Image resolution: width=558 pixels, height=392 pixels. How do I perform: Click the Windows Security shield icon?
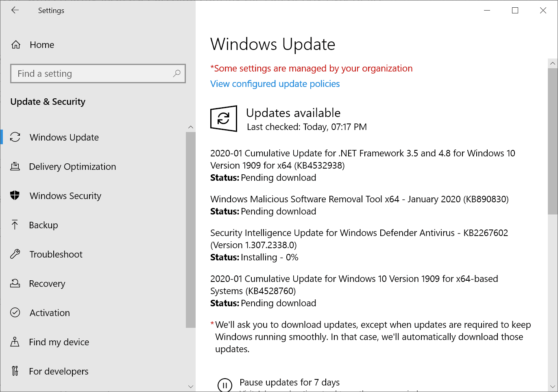click(x=15, y=196)
